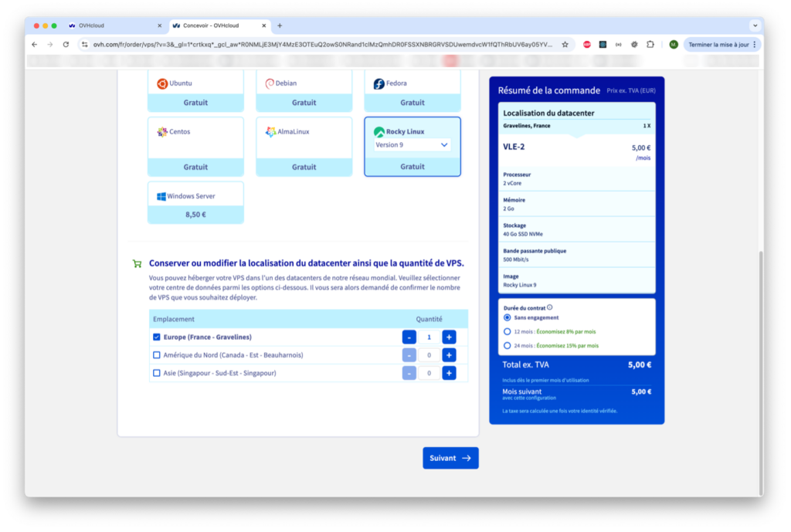Image resolution: width=791 pixels, height=532 pixels.
Task: Click the browser address bar URL
Action: [323, 44]
